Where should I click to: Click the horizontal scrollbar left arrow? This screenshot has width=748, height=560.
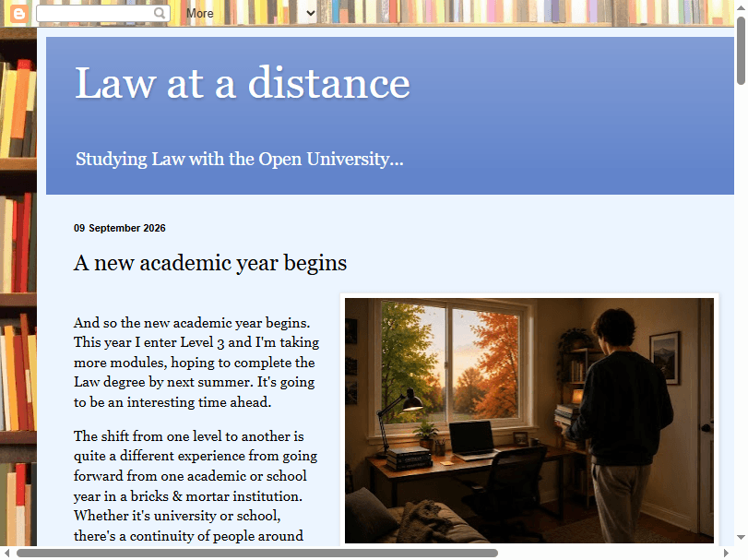[x=6, y=553]
